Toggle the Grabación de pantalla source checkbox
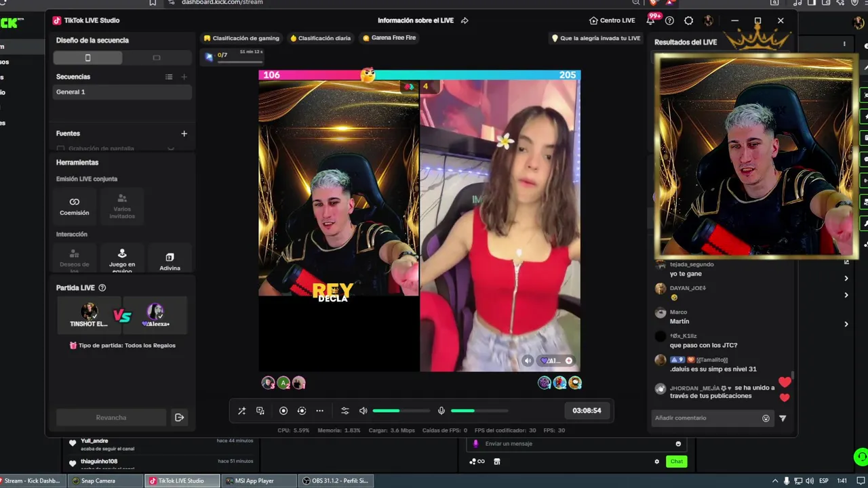This screenshot has height=488, width=868. pos(61,148)
